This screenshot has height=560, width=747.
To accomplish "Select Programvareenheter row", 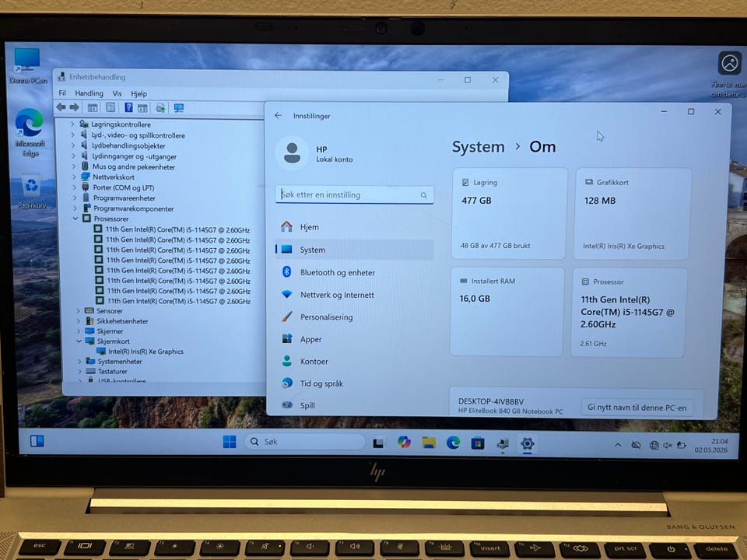I will [124, 198].
